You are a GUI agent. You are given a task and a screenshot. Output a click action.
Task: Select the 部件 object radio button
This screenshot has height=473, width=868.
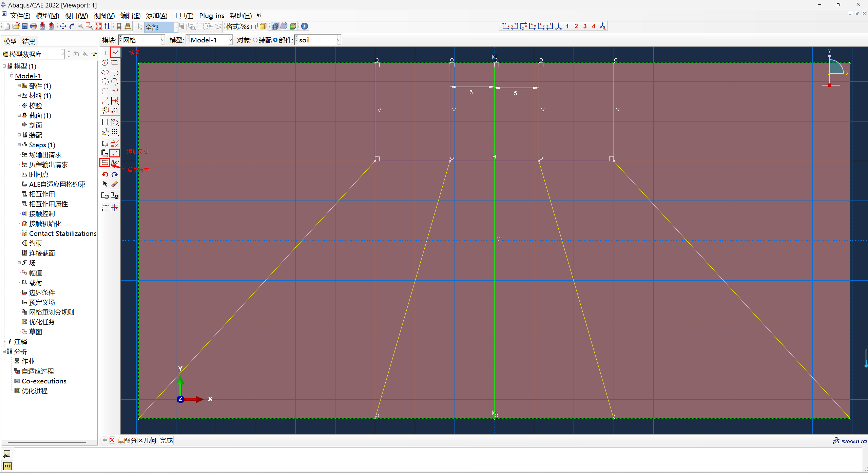tap(275, 40)
